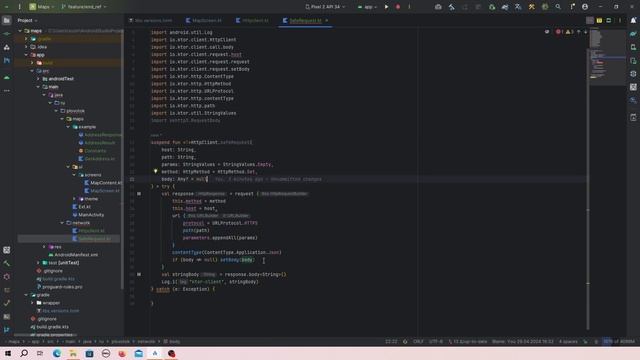Expand the androidTest folder
The image size is (640, 360).
click(x=38, y=79)
